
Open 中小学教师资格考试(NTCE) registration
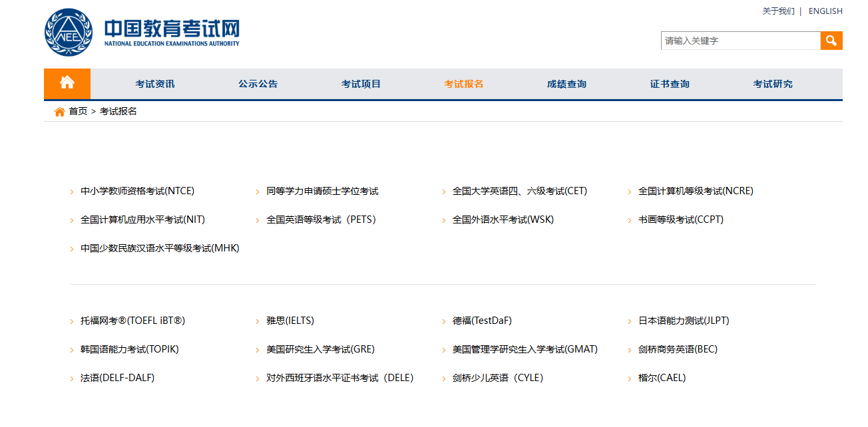tap(137, 191)
